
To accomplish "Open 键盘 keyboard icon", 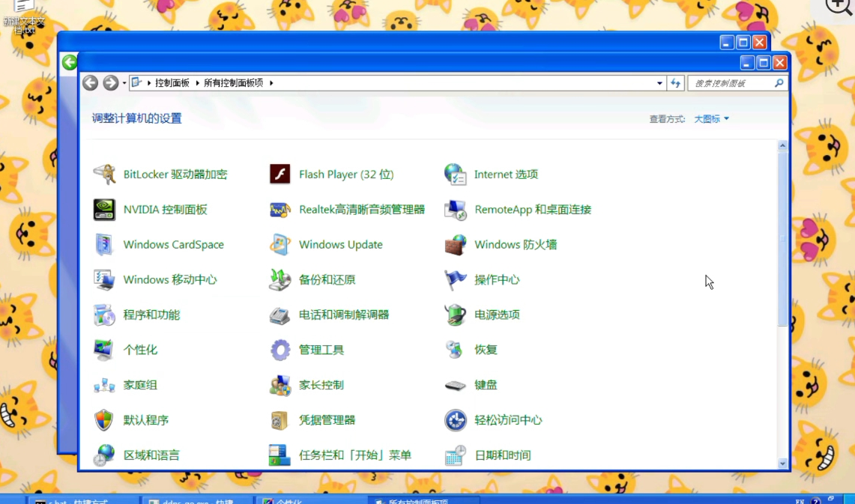I will (456, 385).
